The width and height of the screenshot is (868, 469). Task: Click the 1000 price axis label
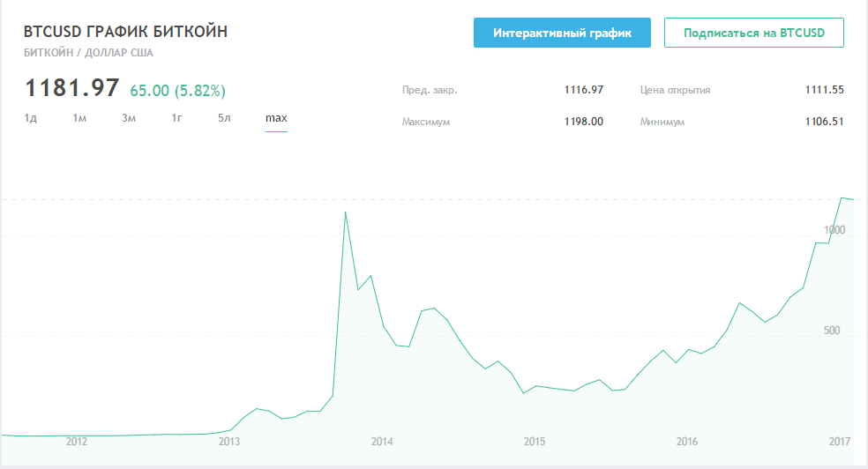point(834,230)
